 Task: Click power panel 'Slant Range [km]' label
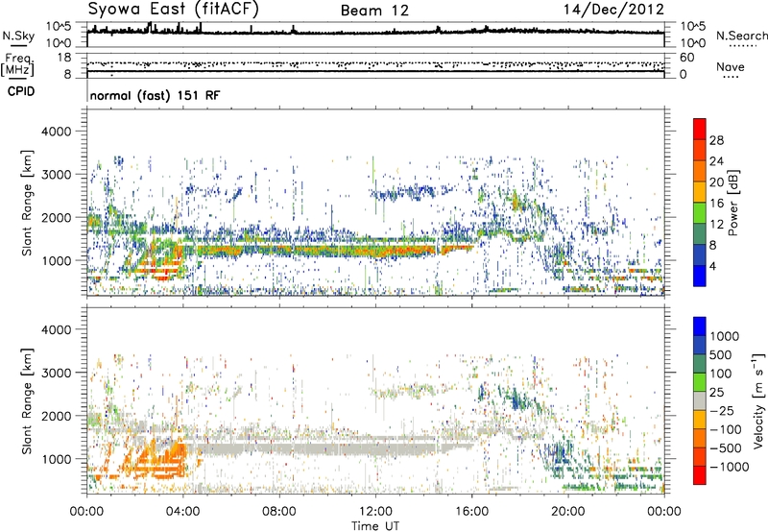[26, 203]
